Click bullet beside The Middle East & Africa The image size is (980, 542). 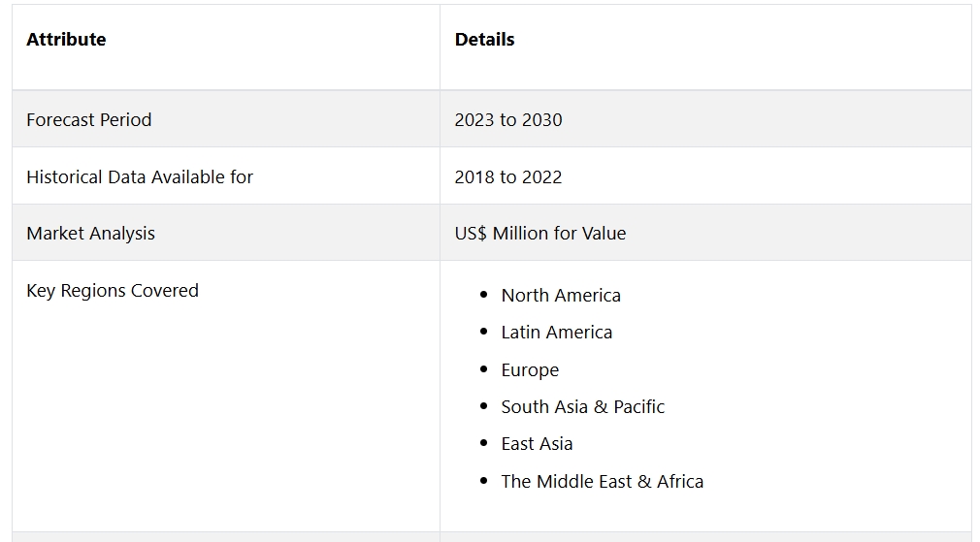point(484,481)
